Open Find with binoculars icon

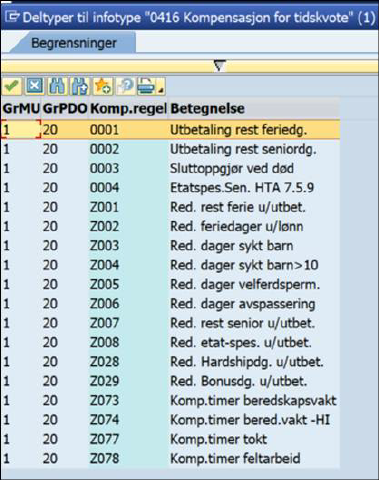pyautogui.click(x=57, y=86)
